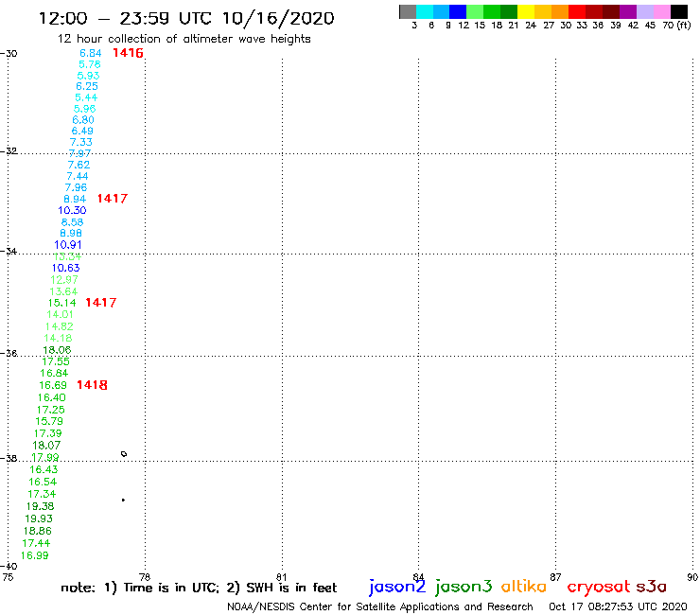
Task: Select the yellow swatch in the wave height legend
Action: pos(526,11)
